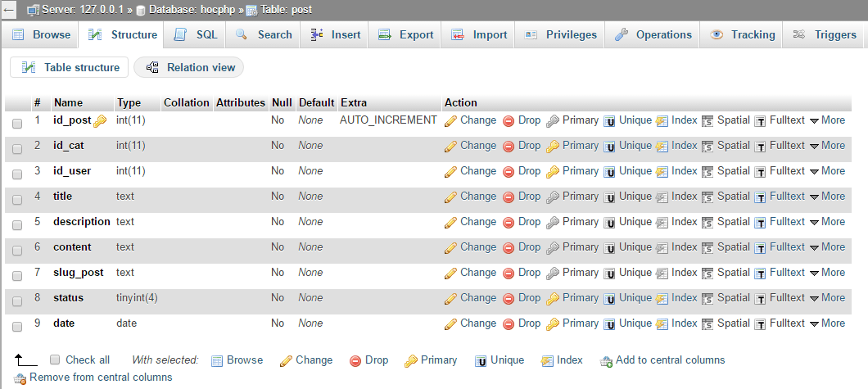Click the Name column header

click(68, 102)
